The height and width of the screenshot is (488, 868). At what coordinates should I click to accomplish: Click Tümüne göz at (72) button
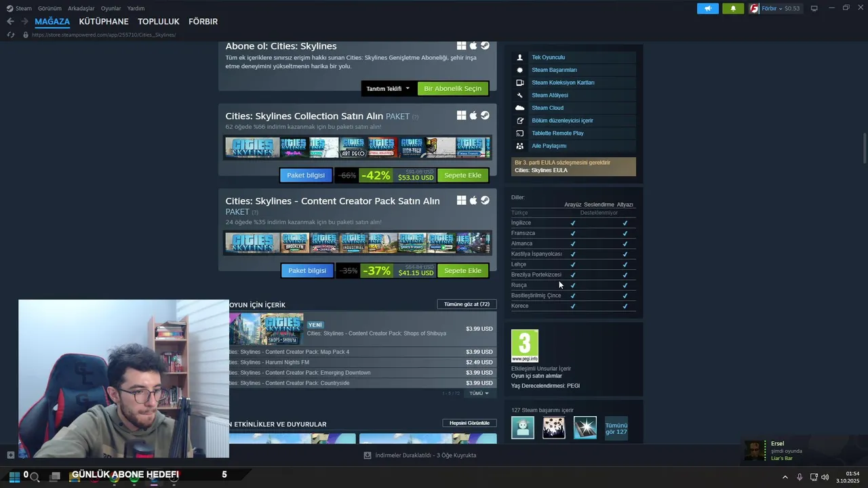[x=467, y=304]
